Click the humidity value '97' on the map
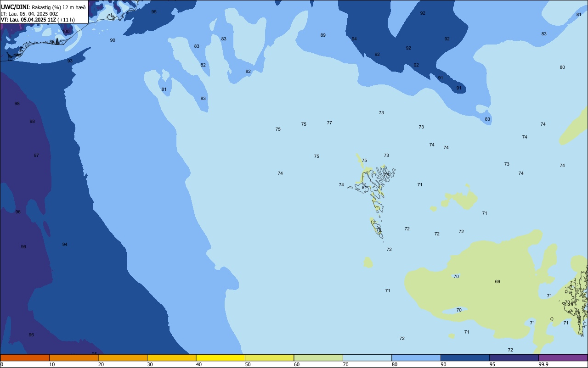Viewport: 588px width, 368px height. tap(36, 156)
